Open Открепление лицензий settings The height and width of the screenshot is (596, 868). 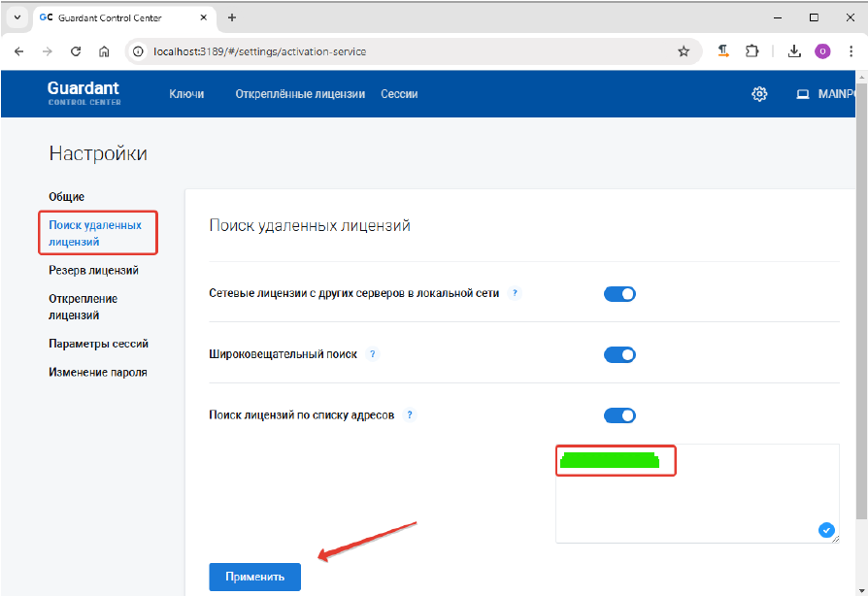click(x=83, y=307)
